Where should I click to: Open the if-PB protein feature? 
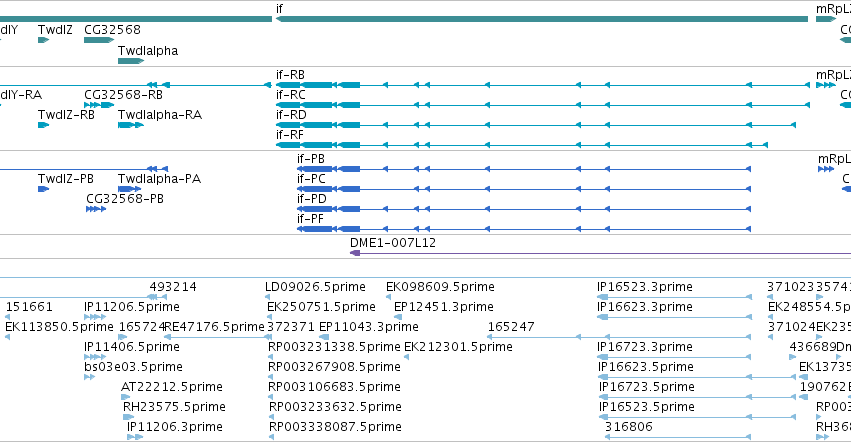point(524,169)
